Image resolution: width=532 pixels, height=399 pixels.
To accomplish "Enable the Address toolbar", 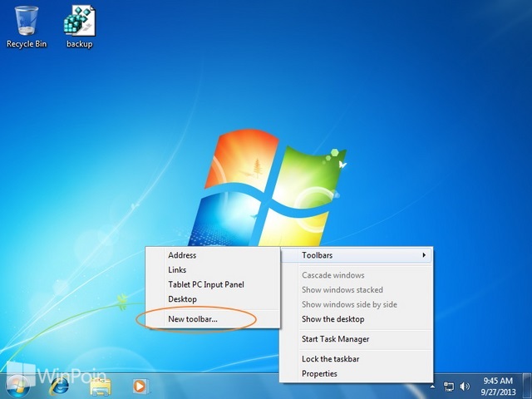I will point(213,255).
